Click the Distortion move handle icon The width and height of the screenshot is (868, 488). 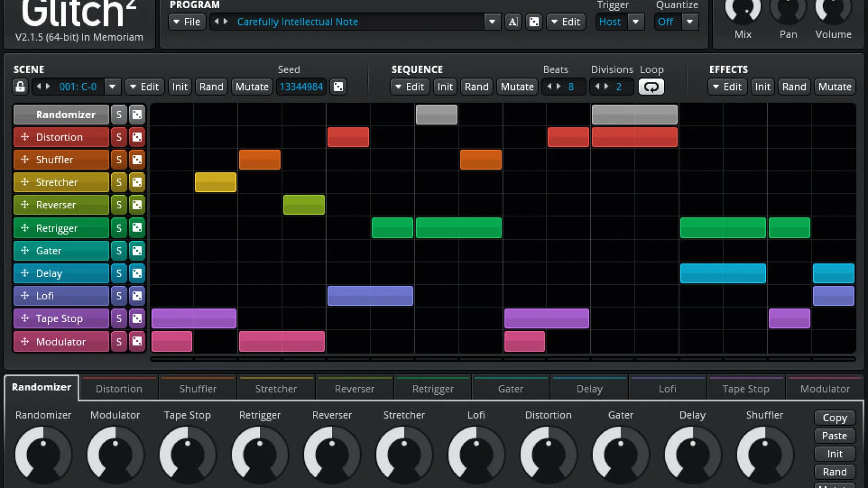click(24, 137)
